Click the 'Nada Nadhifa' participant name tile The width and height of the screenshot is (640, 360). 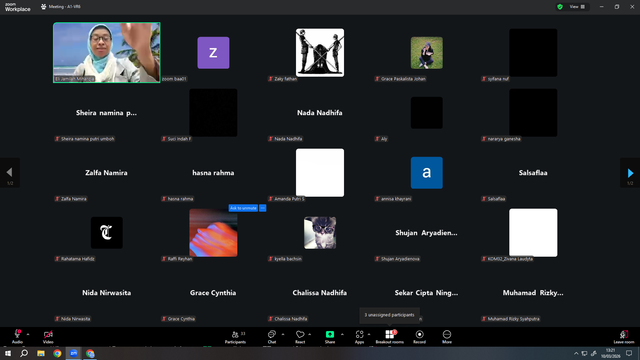tap(320, 113)
